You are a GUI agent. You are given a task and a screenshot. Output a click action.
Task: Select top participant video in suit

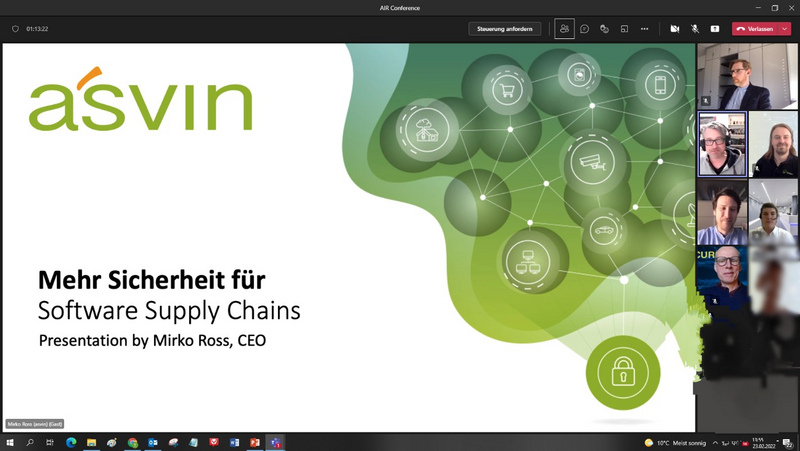click(747, 77)
